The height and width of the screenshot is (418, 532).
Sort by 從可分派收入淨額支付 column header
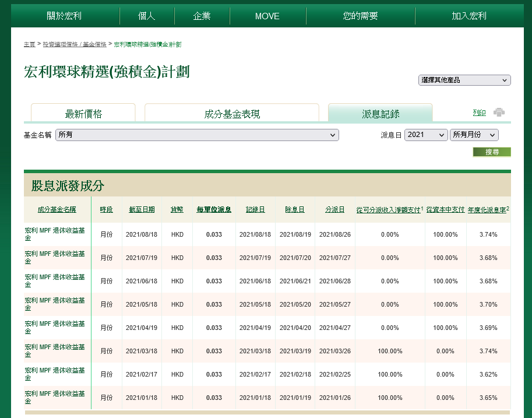point(389,210)
